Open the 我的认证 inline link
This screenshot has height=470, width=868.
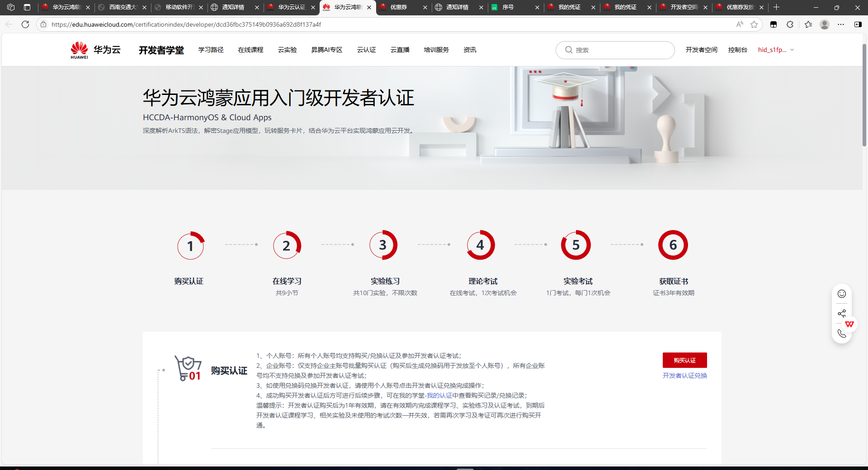point(439,395)
